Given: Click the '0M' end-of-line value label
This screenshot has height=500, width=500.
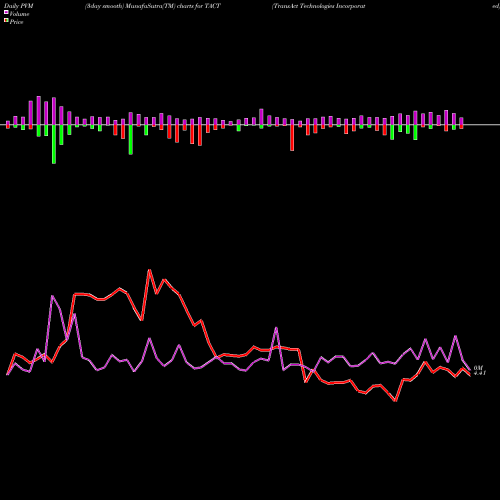Looking at the screenshot, I should coord(478,368).
